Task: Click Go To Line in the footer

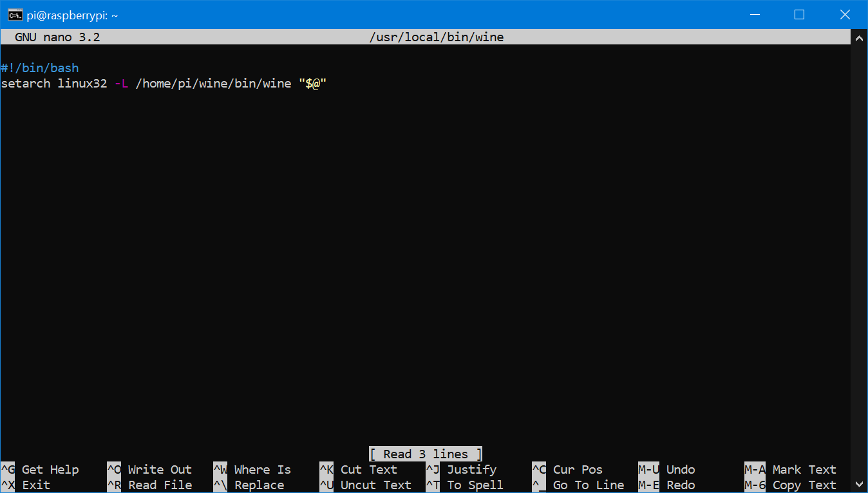Action: [x=588, y=485]
